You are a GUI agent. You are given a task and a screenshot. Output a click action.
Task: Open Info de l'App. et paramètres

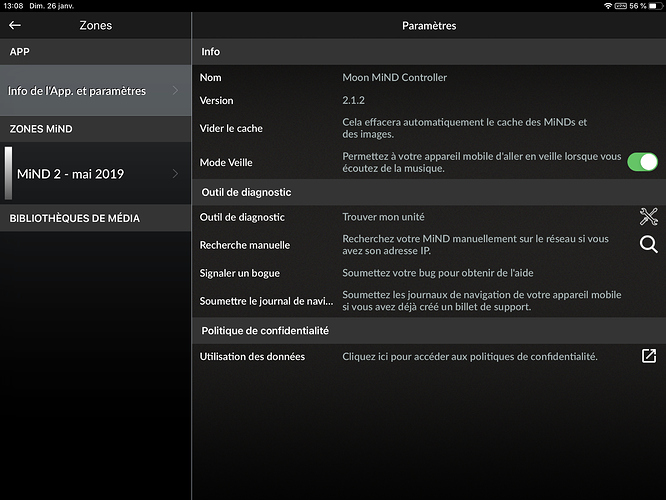point(96,90)
